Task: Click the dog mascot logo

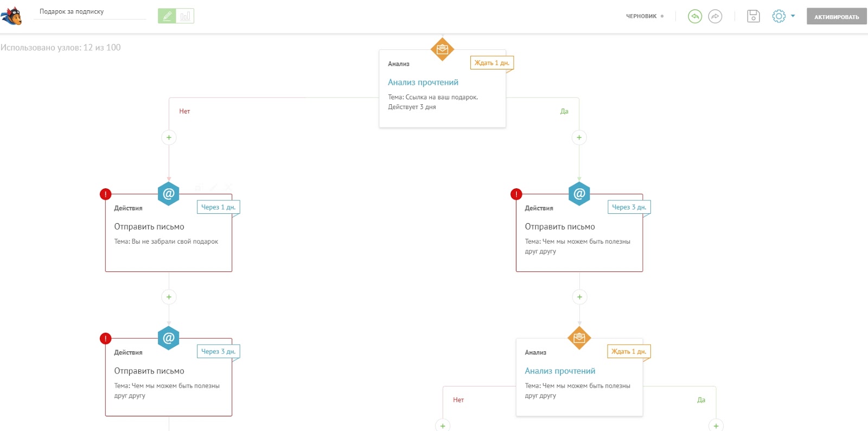Action: tap(11, 16)
